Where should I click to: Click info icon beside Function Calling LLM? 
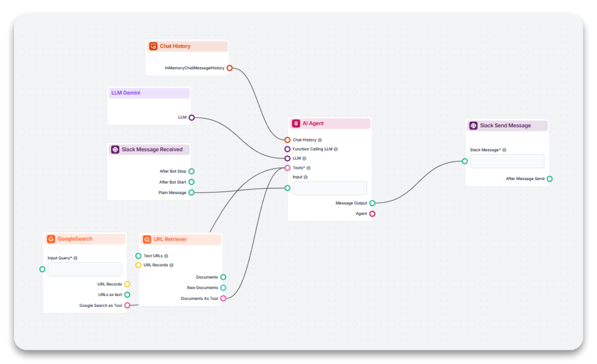336,149
